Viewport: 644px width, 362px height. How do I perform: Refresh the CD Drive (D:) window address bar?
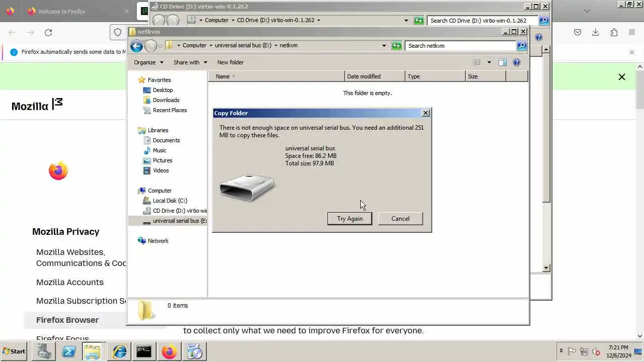click(419, 21)
